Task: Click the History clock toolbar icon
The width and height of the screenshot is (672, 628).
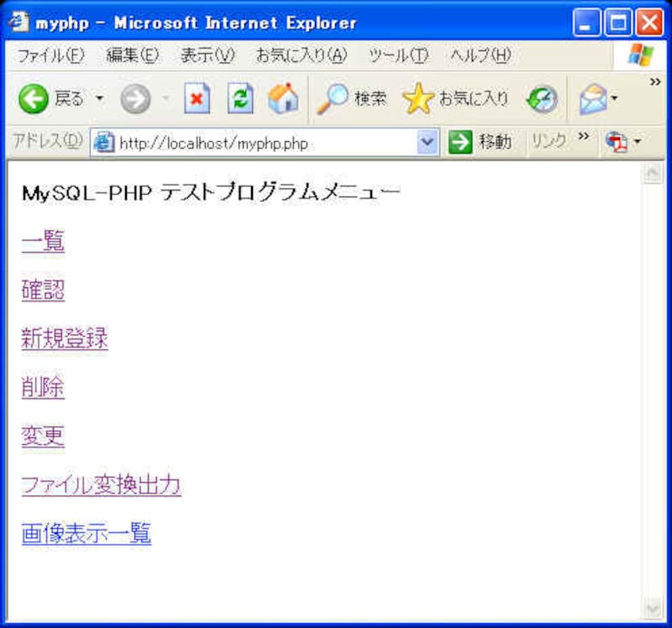Action: pyautogui.click(x=542, y=99)
